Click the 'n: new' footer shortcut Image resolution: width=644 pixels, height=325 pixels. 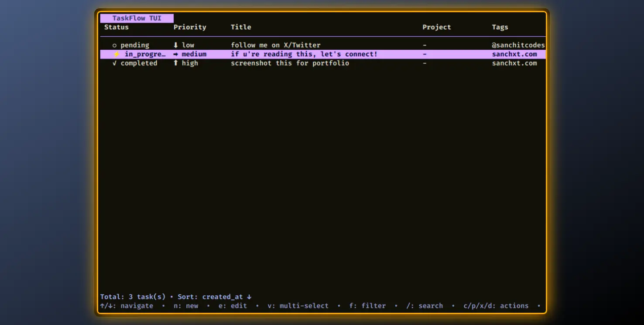185,306
